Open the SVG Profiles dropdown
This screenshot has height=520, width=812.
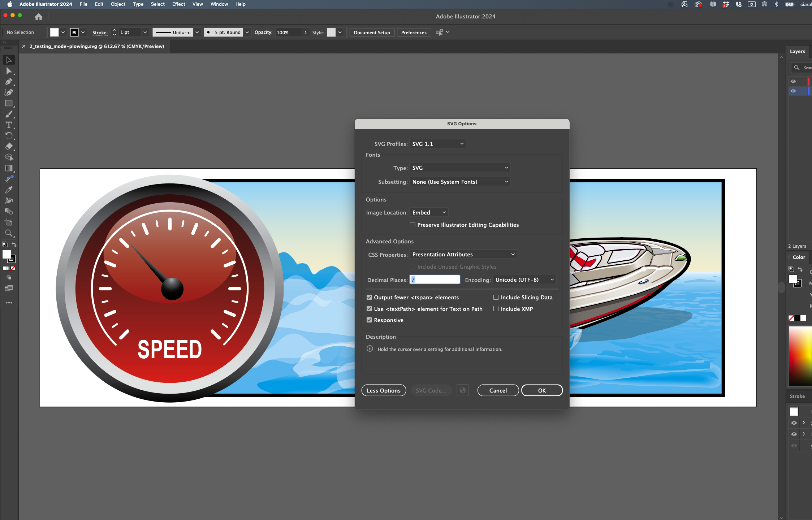tap(437, 143)
